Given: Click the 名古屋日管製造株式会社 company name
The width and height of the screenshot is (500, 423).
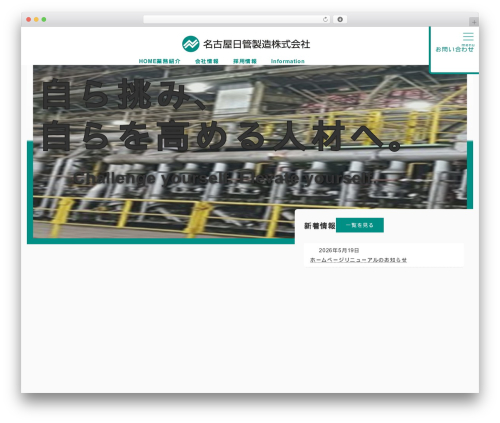Looking at the screenshot, I should coord(257,44).
